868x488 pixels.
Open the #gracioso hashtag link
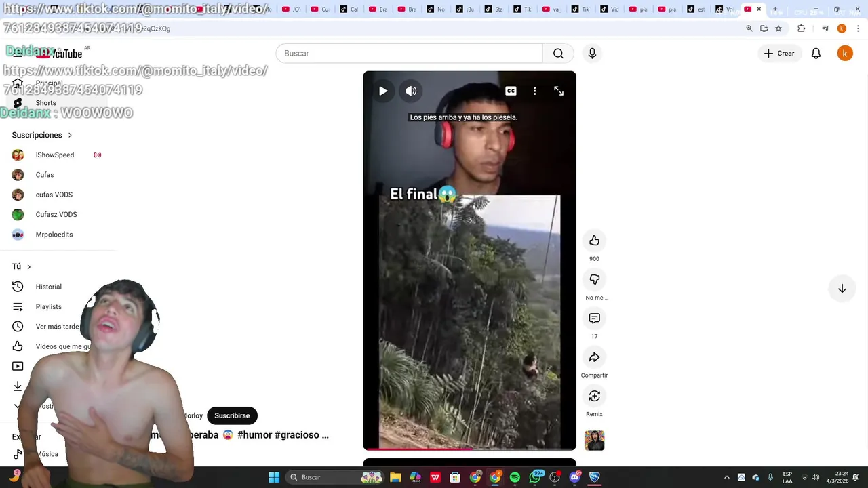[x=297, y=435]
